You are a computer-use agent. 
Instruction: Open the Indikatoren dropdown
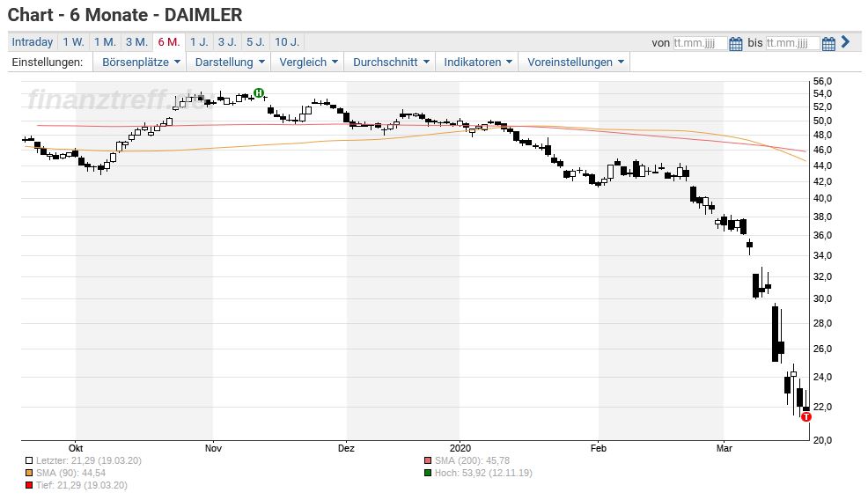(477, 62)
